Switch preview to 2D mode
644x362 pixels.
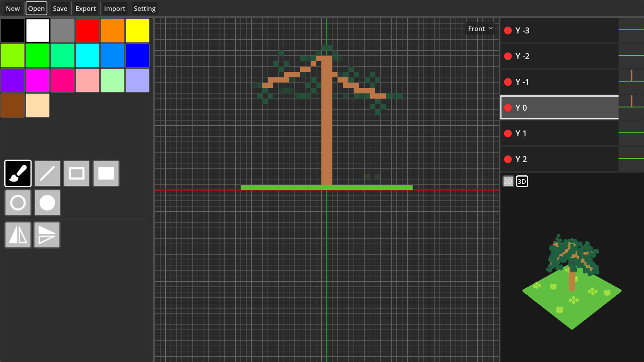pyautogui.click(x=508, y=181)
